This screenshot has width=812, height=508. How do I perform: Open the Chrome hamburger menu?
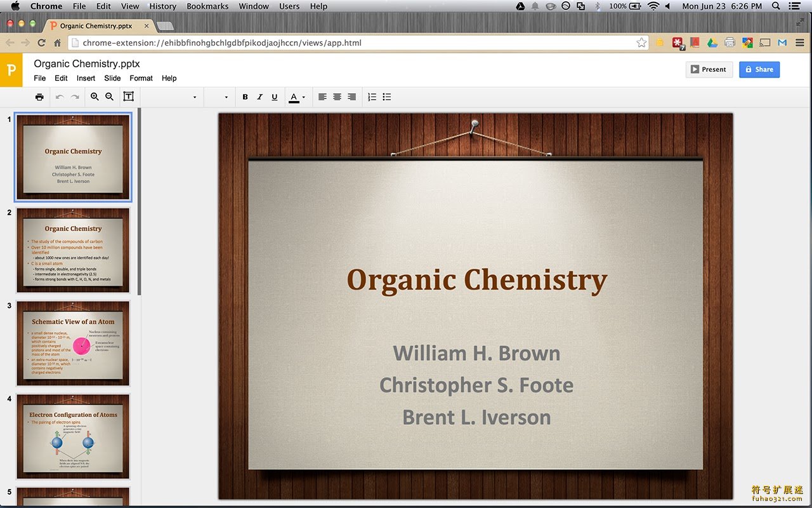pyautogui.click(x=799, y=43)
